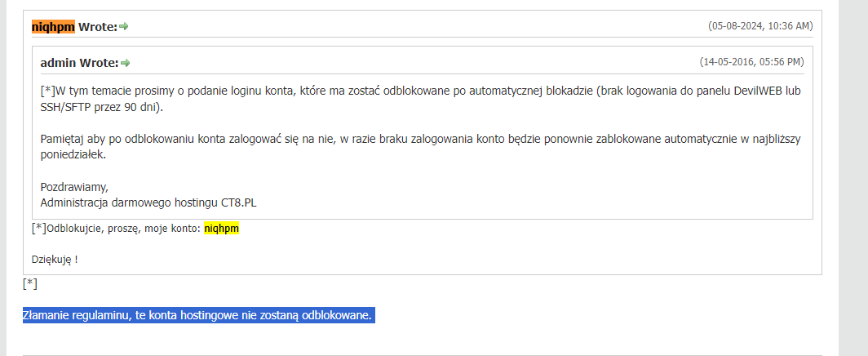Click the yellow-highlighted niqhpm account name
Viewport: 868px width, 356px height.
click(x=221, y=228)
